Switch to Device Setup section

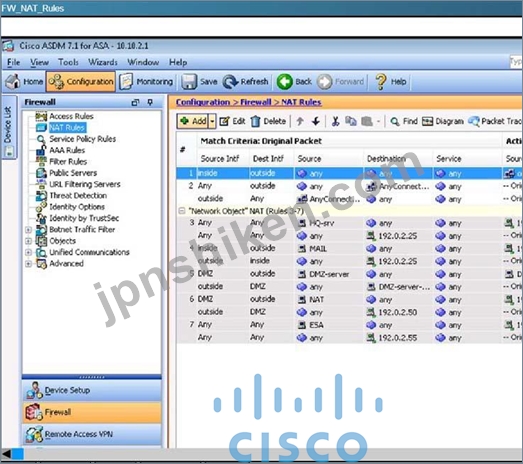pyautogui.click(x=92, y=390)
